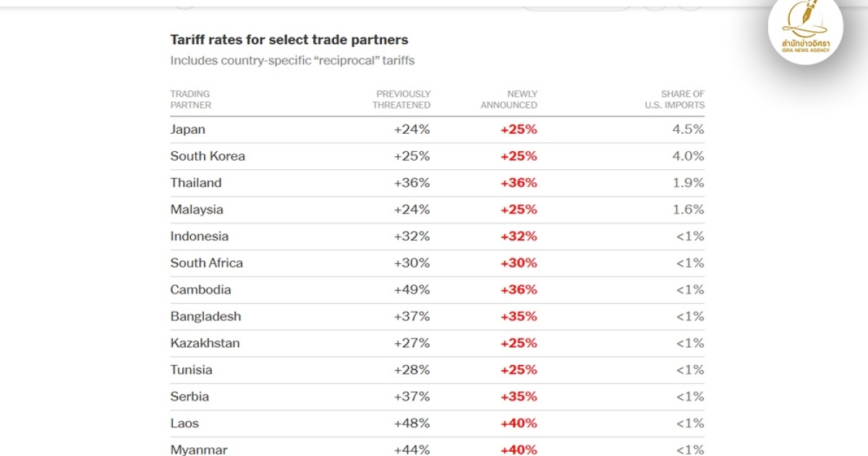Click Tunisia in the trading partner list
The image size is (868, 456).
pyautogui.click(x=192, y=371)
